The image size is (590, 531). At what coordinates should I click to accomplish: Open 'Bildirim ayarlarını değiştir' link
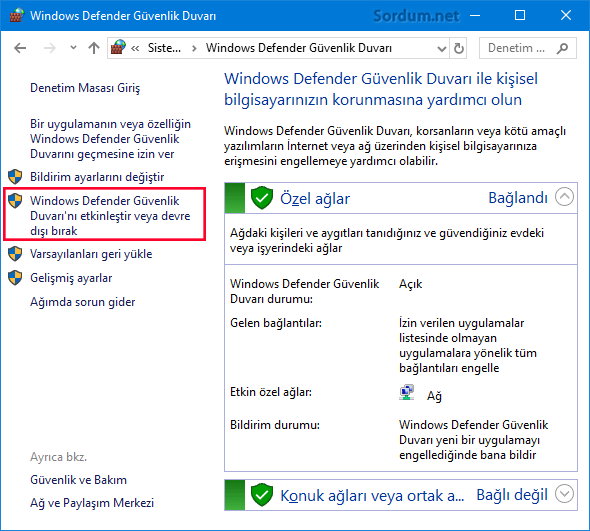pos(97,177)
